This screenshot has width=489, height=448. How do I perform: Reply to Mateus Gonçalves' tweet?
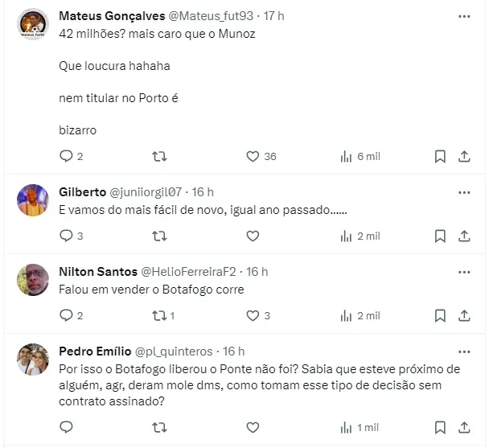click(66, 157)
